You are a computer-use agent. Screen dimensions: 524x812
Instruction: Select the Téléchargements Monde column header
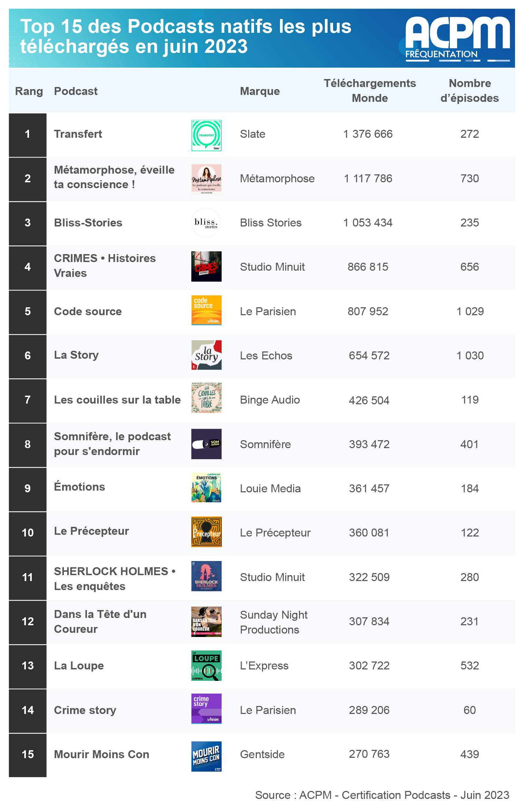[370, 91]
